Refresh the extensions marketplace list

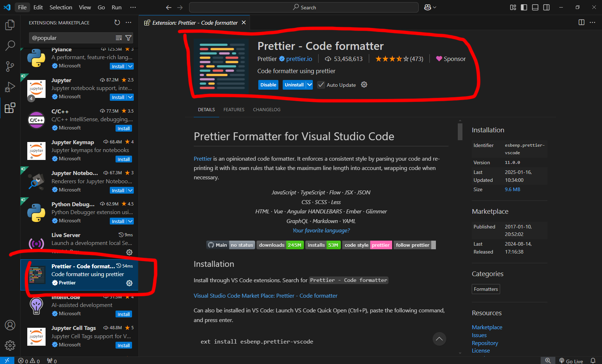click(117, 23)
